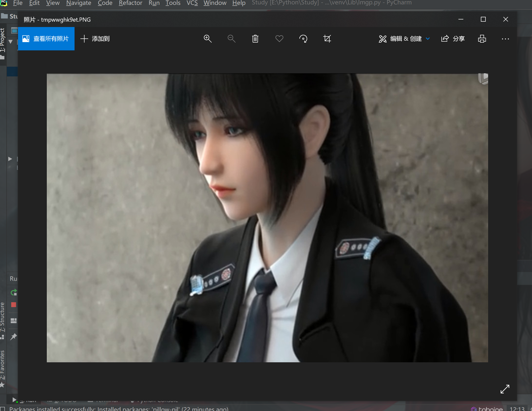Expand the collapsed tree node arrow in PyCharm

(x=10, y=159)
